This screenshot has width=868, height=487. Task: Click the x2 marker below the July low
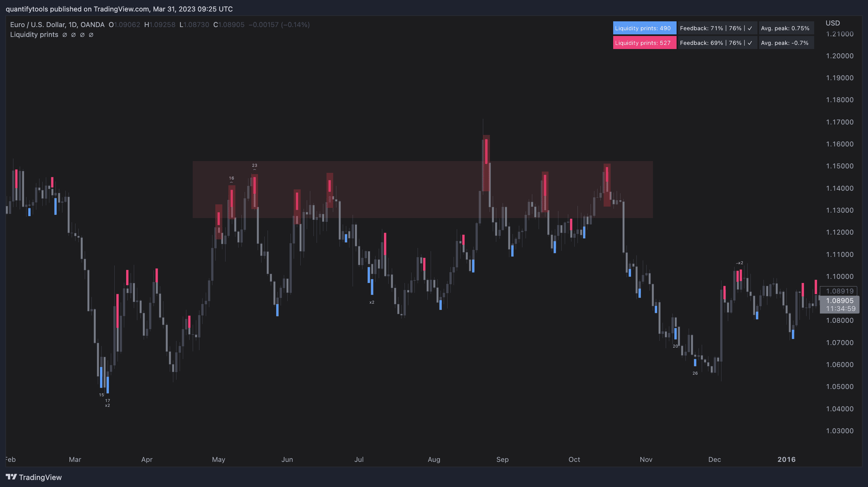[x=372, y=302]
